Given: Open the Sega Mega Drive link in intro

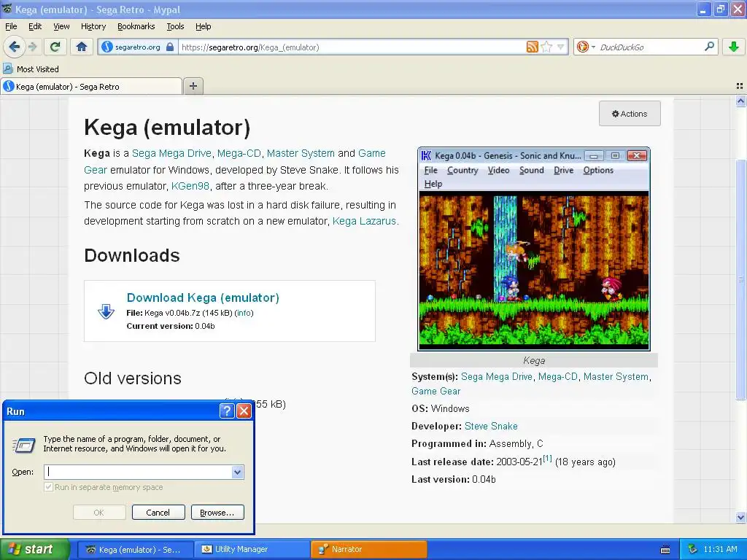Looking at the screenshot, I should click(x=171, y=153).
